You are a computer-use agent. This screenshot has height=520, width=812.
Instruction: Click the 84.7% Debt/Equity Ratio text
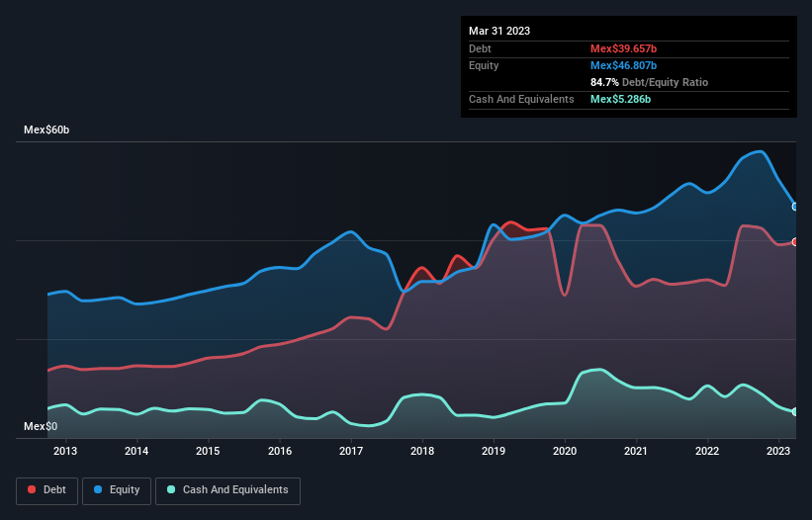click(x=649, y=82)
